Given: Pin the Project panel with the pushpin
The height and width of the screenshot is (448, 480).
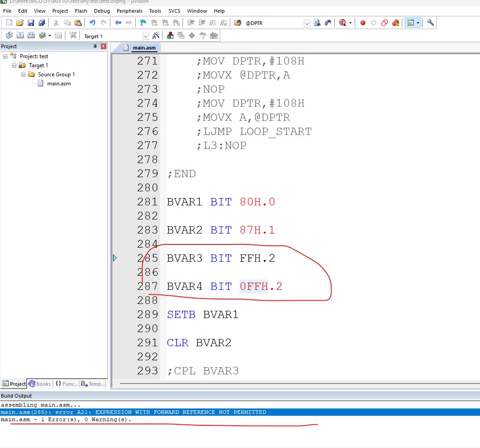Looking at the screenshot, I should click(95, 46).
